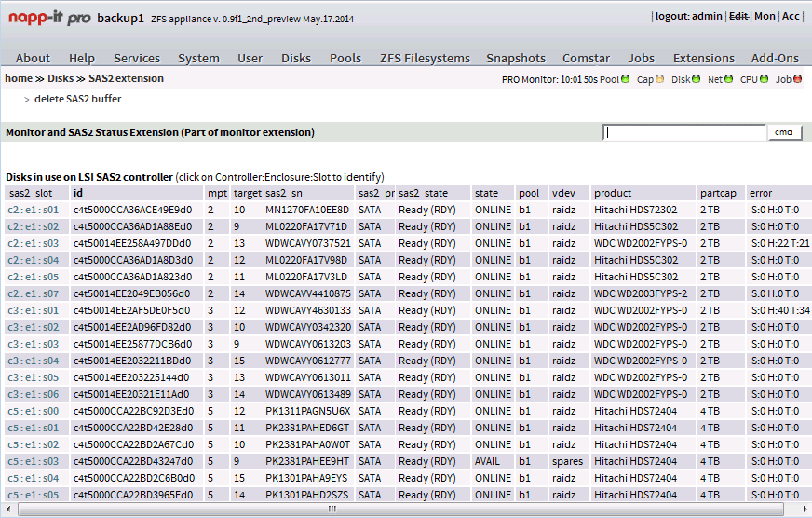The width and height of the screenshot is (812, 518).
Task: Go to home breadcrumb link
Action: (19, 78)
